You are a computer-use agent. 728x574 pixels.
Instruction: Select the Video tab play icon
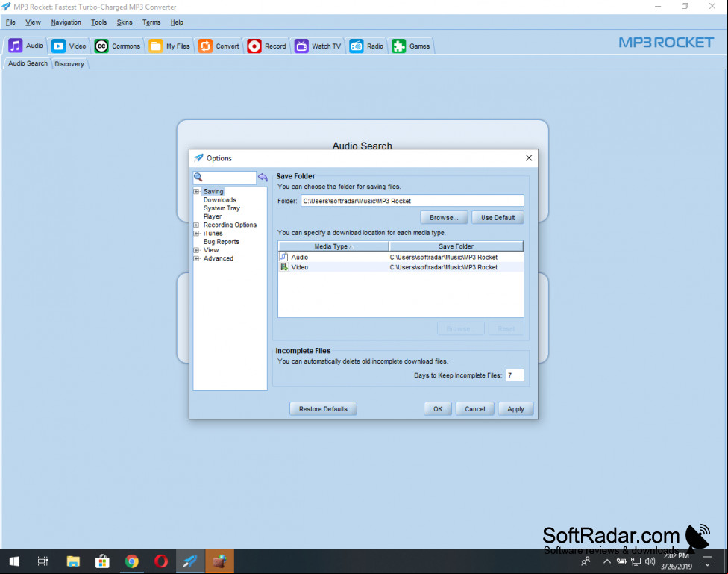pos(58,46)
